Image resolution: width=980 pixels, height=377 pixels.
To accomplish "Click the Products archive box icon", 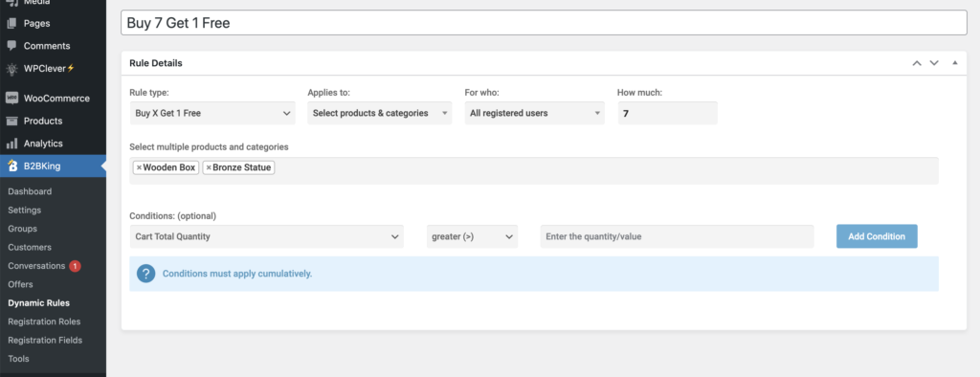I will [11, 121].
